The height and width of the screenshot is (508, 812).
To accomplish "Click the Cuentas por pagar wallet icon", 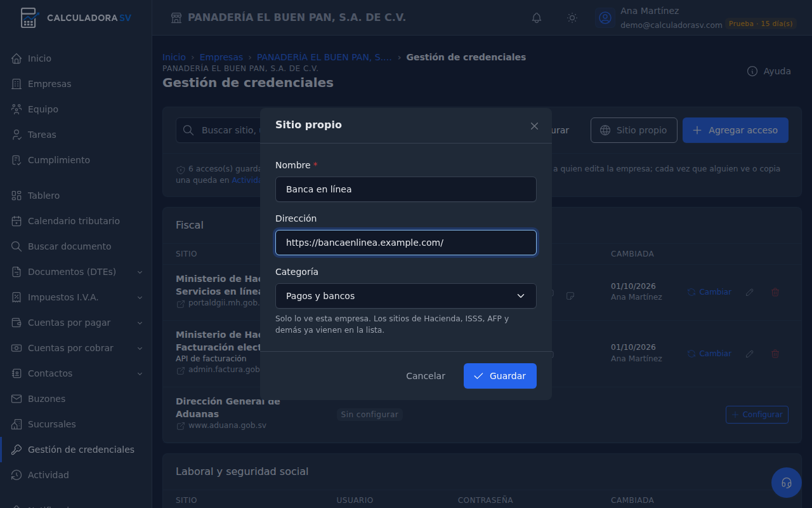I will 16,323.
